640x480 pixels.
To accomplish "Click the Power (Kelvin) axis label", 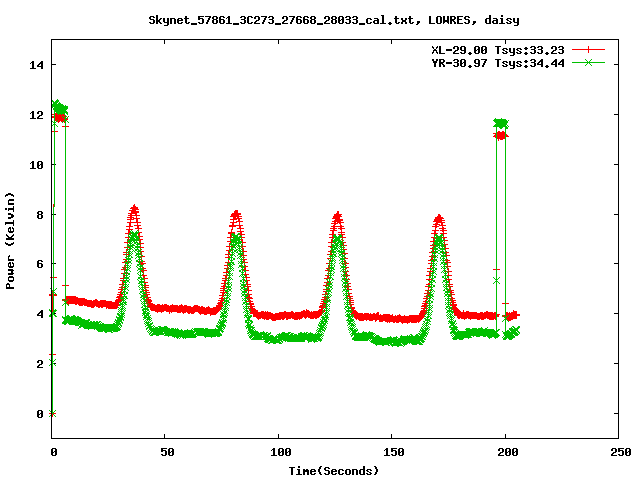I will point(10,241).
